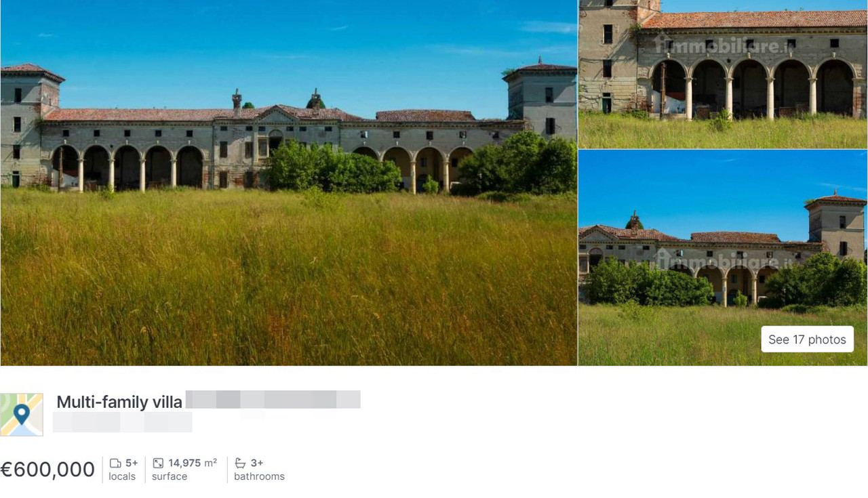The image size is (868, 498).
Task: Click the surface label text
Action: coord(170,476)
